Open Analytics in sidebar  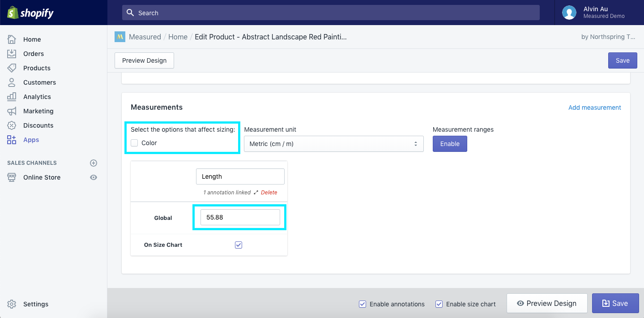point(37,97)
